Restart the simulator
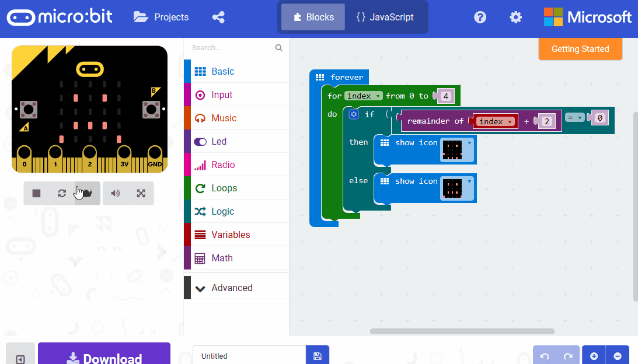 [x=62, y=193]
